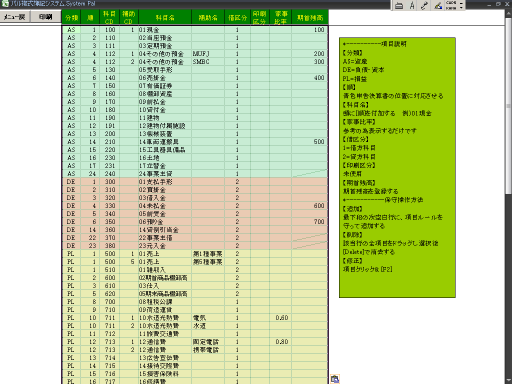Select the 24事業主貸 account name cell
This screenshot has height=384, width=512.
tap(165, 174)
